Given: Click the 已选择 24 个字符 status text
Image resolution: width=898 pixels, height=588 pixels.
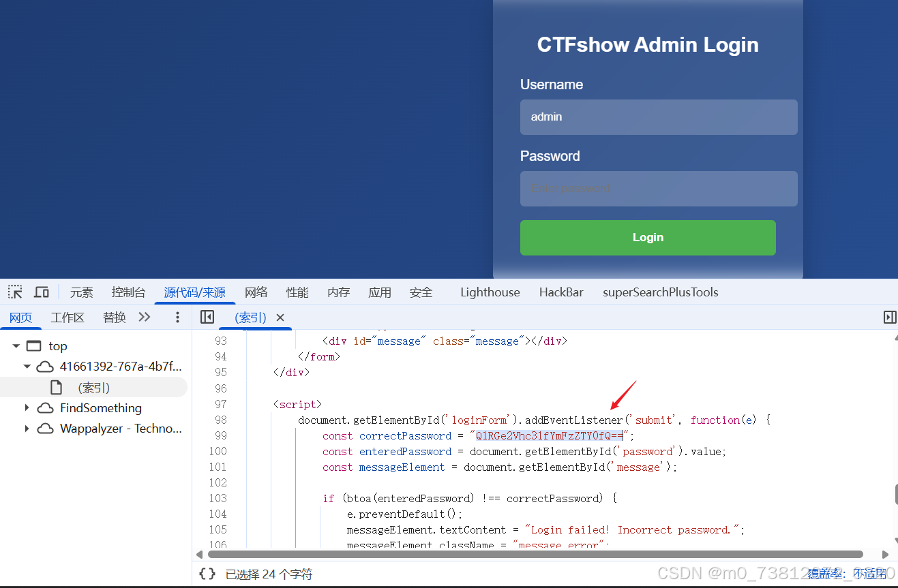Looking at the screenshot, I should 269,574.
